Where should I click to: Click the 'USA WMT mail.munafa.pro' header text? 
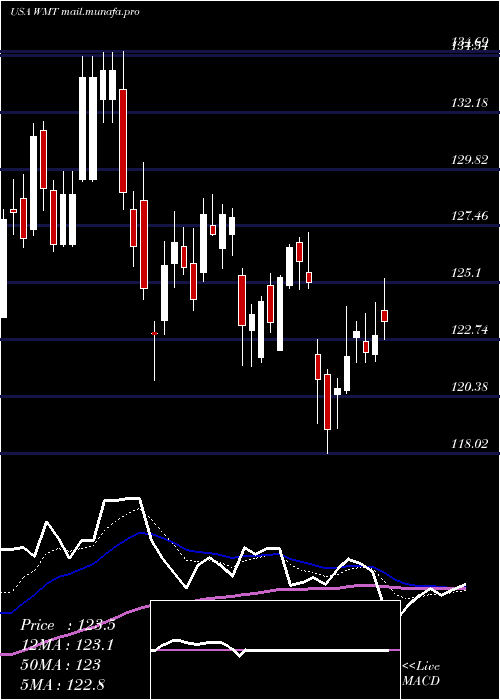75,12
